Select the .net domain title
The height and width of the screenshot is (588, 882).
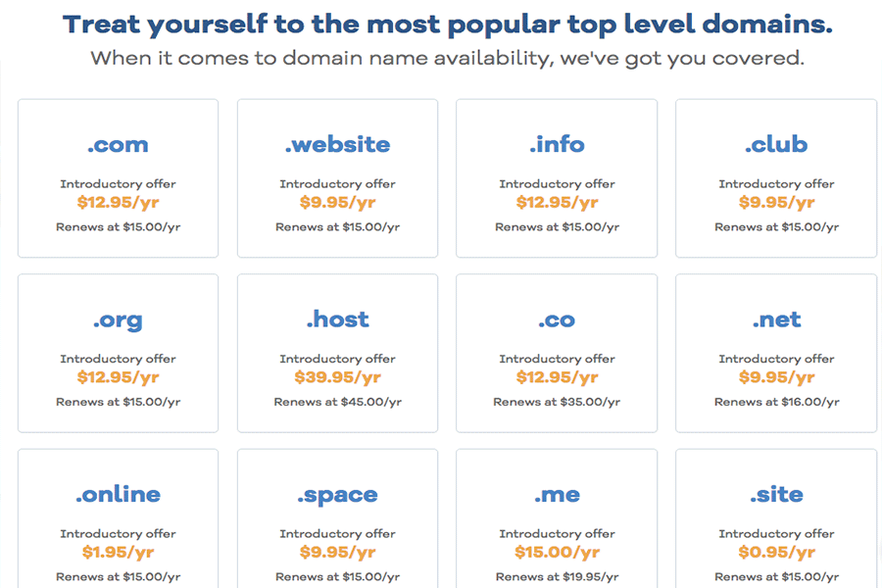coord(776,319)
